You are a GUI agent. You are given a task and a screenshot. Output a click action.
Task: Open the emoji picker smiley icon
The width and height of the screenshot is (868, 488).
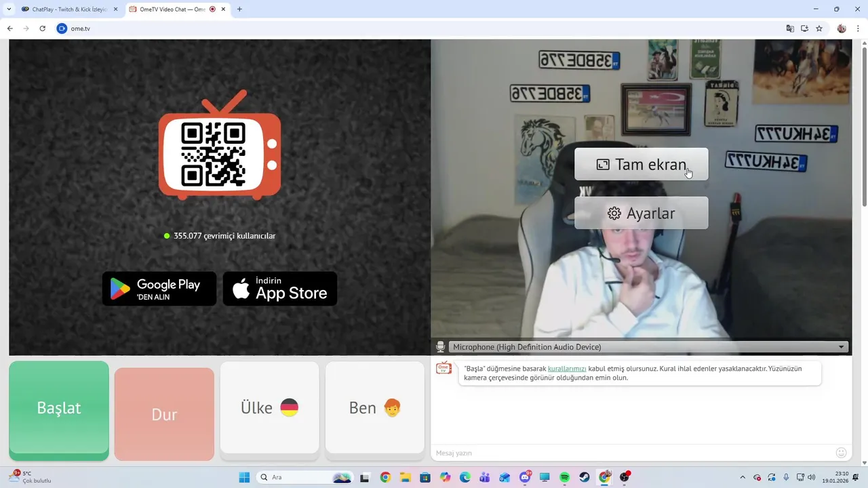[x=842, y=453]
